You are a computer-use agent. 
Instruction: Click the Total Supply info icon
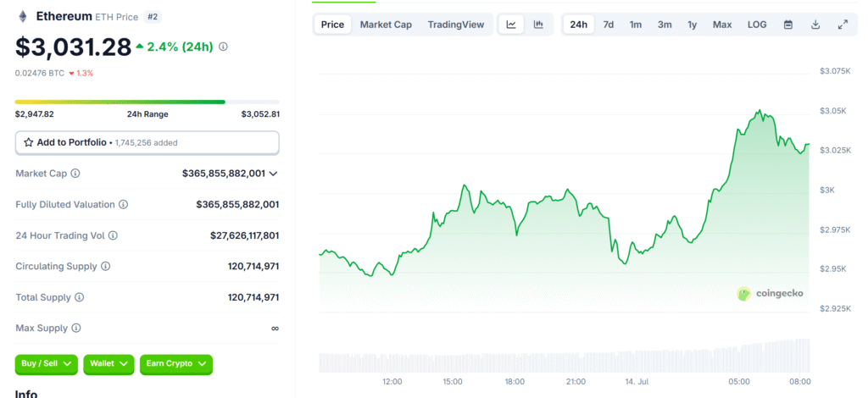(79, 297)
